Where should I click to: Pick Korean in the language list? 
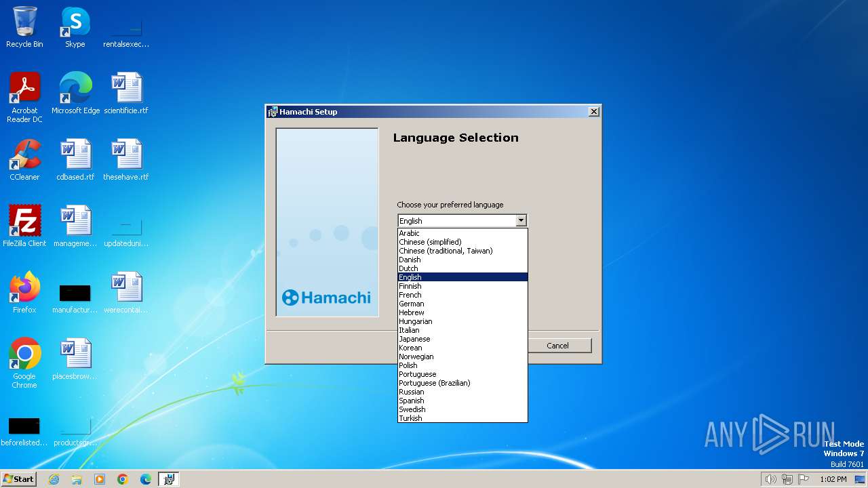(462, 348)
